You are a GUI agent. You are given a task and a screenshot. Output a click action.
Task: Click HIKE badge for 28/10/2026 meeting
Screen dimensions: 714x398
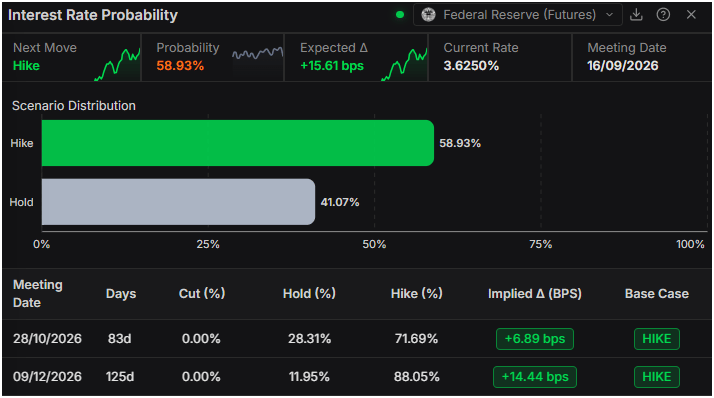[657, 339]
